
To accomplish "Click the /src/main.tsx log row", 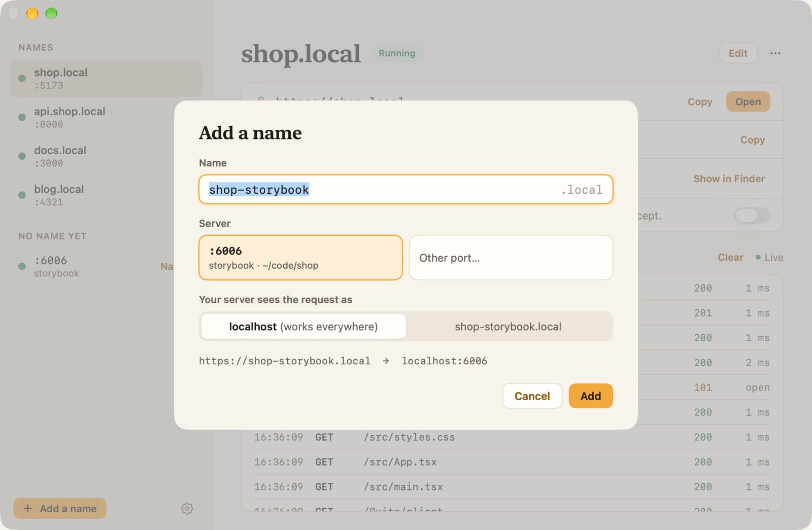I will click(x=512, y=487).
